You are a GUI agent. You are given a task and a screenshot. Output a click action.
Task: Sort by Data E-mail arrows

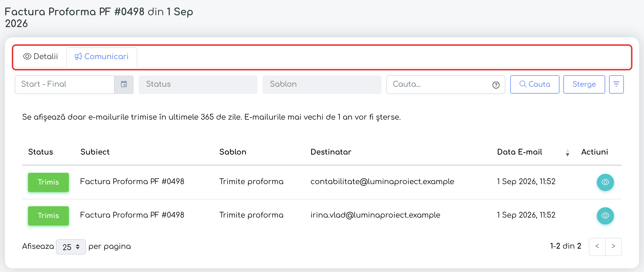point(567,152)
